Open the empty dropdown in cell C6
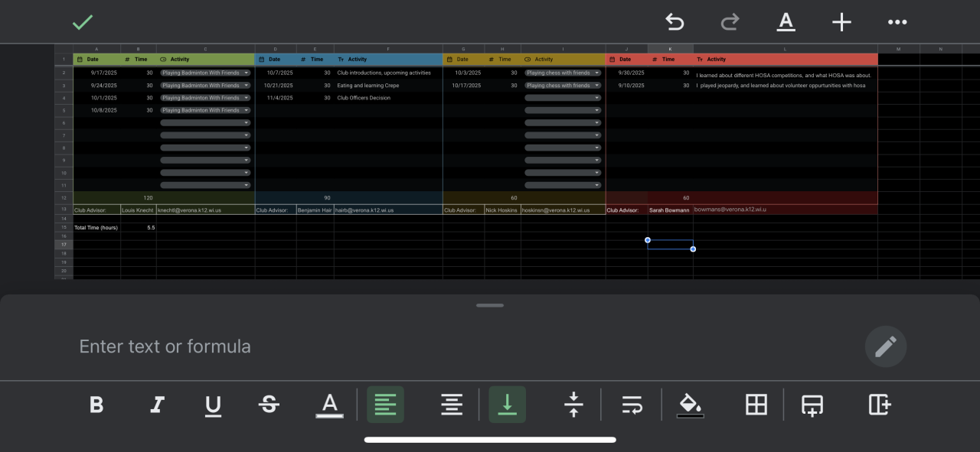Screen dimensions: 980x452 tap(205, 122)
